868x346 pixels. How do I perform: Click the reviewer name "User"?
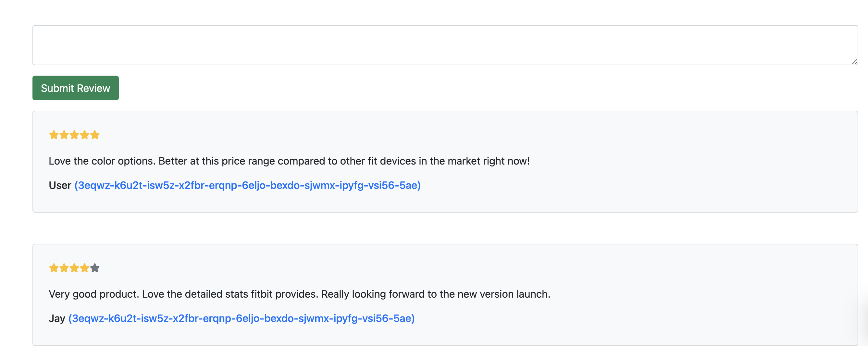coord(60,185)
